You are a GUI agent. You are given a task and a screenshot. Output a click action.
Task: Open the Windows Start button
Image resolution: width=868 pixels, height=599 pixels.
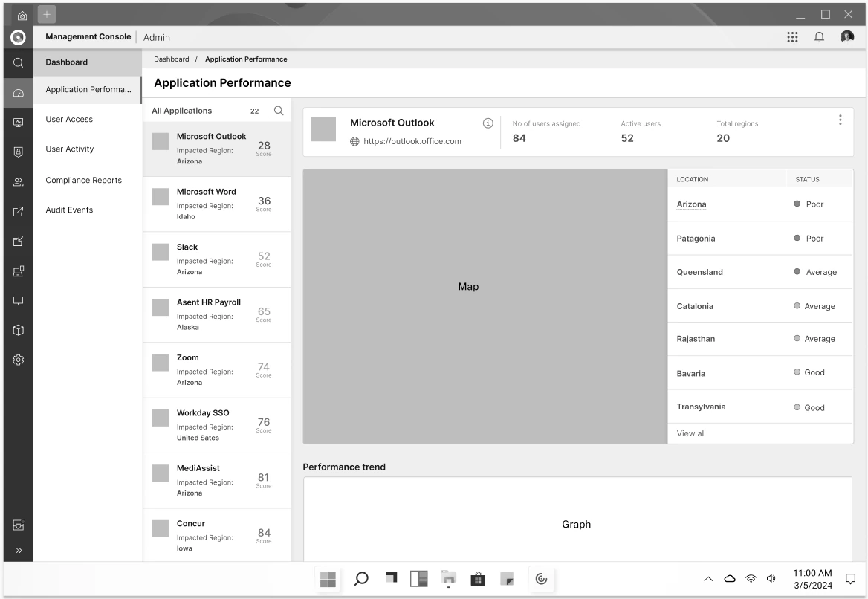coord(328,579)
